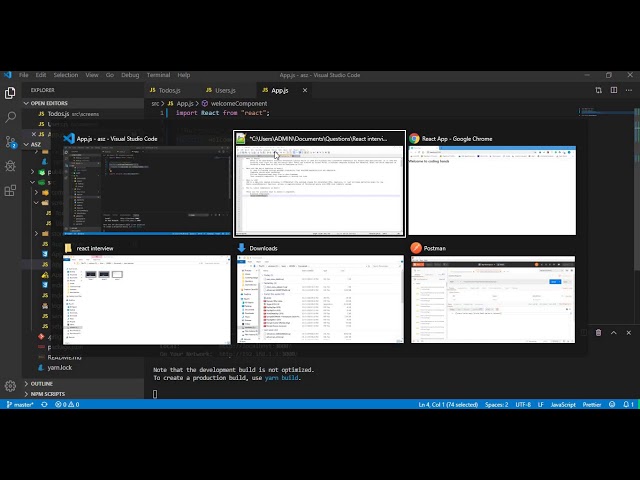This screenshot has width=640, height=480.
Task: Click the Prettier status bar item
Action: 591,404
